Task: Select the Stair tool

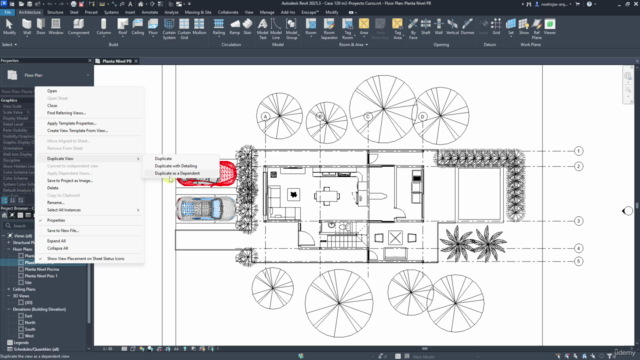Action: click(x=247, y=27)
